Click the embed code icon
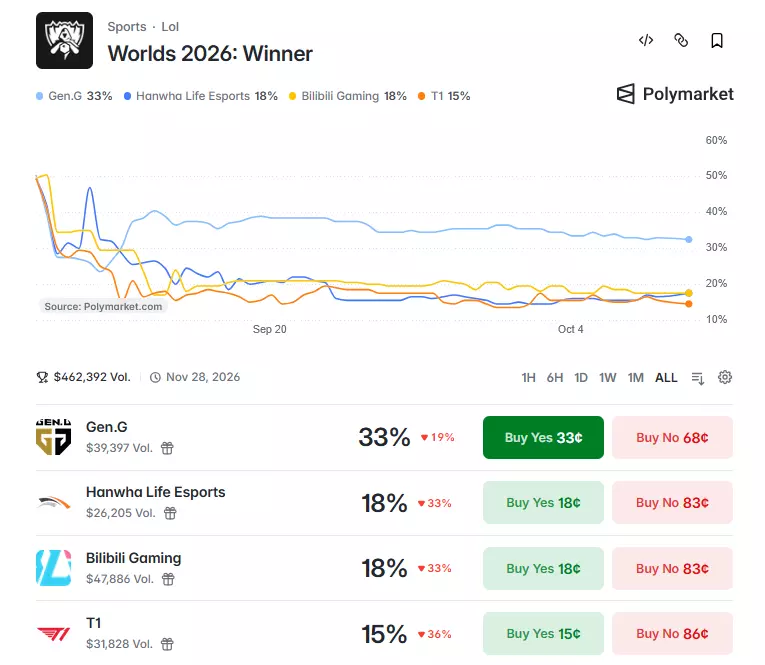 click(x=646, y=40)
